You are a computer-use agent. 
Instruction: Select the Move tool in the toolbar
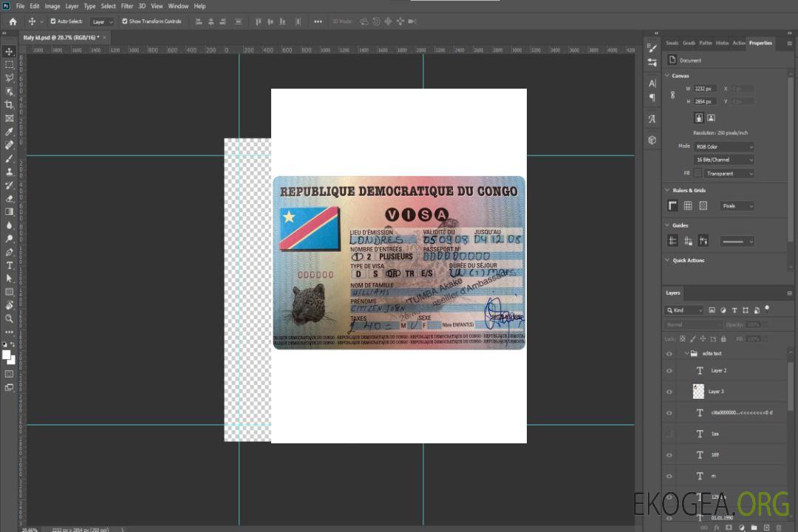[9, 52]
